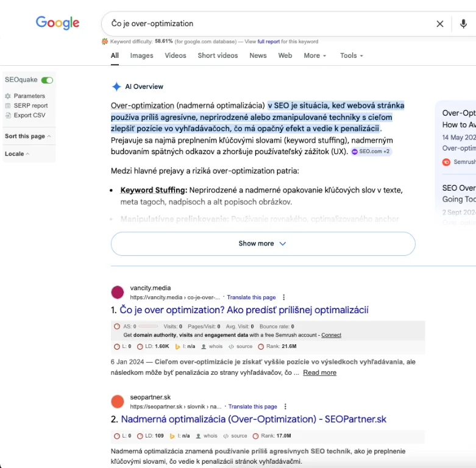This screenshot has height=468, width=476.
Task: Click the Export CSV icon
Action: point(8,115)
